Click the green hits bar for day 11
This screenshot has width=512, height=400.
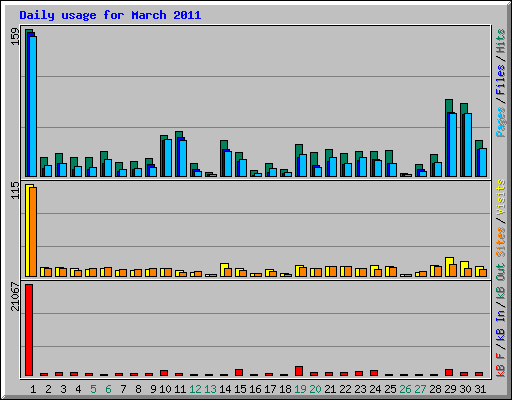(178, 154)
